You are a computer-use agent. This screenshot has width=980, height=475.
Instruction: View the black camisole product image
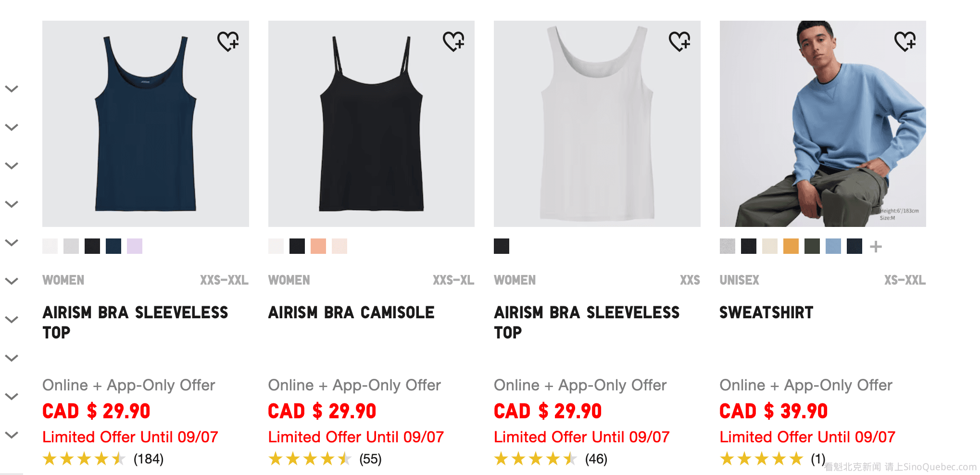pyautogui.click(x=371, y=124)
